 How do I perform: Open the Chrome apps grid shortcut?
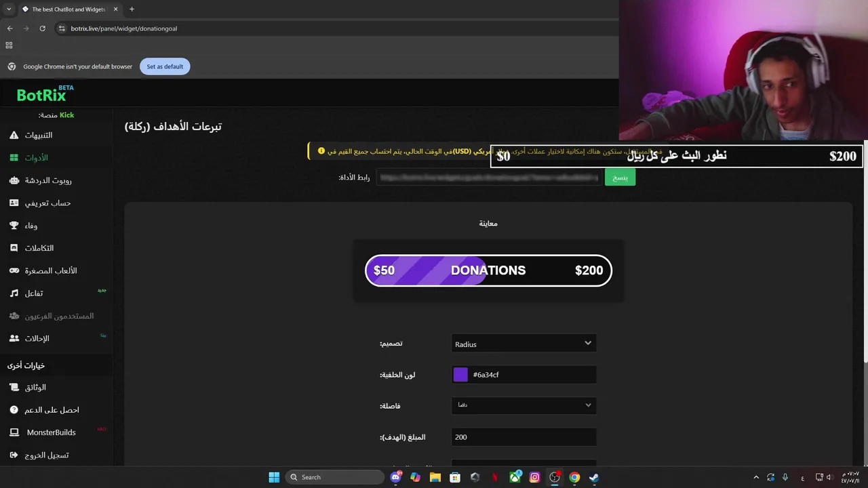point(9,45)
